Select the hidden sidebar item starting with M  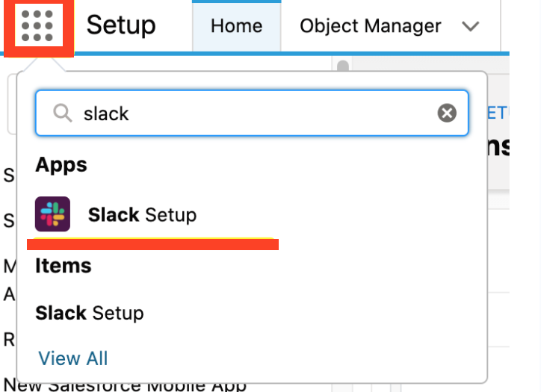click(x=9, y=266)
